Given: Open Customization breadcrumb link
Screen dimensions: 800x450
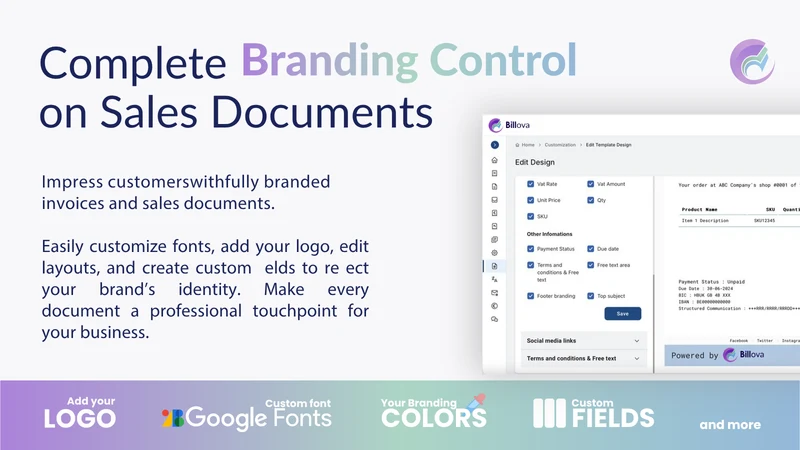Looking at the screenshot, I should (560, 145).
